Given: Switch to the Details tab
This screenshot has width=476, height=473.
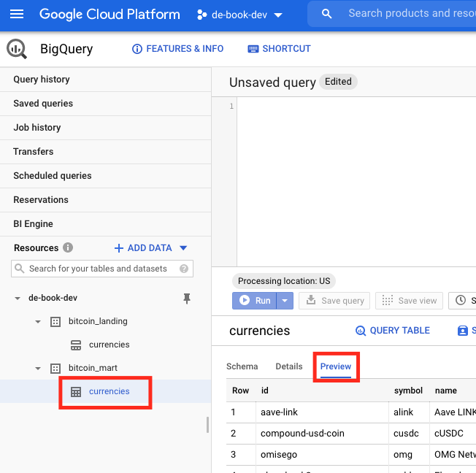Looking at the screenshot, I should (x=289, y=366).
